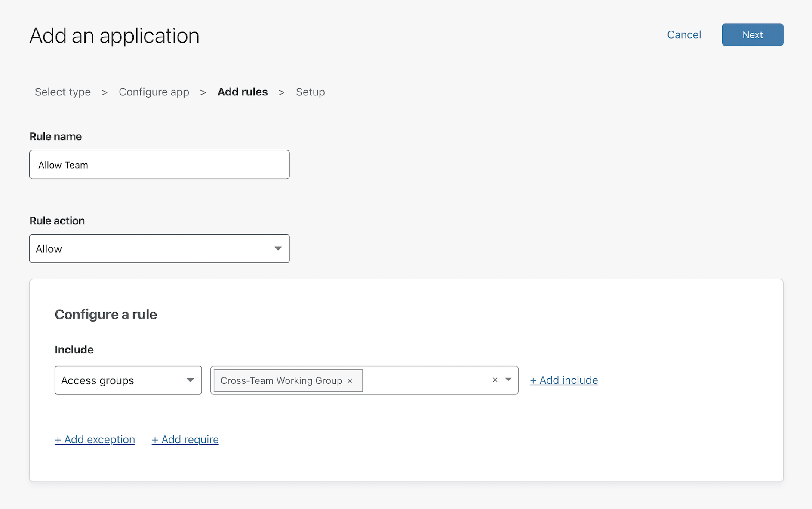Screen dimensions: 812x509
Task: Remove the Cross-Team Working Group chip
Action: (350, 381)
